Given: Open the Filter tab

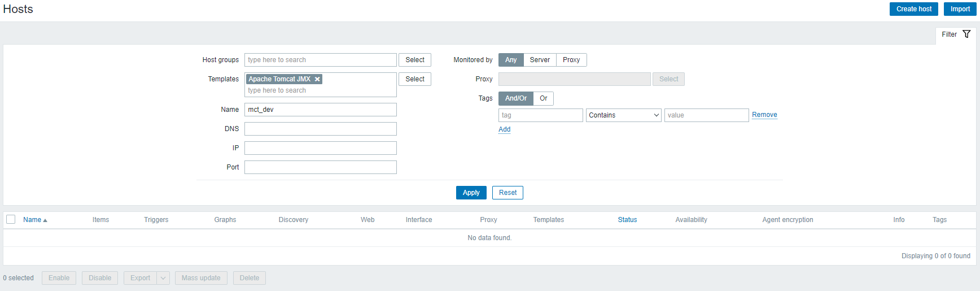Looking at the screenshot, I should 956,34.
